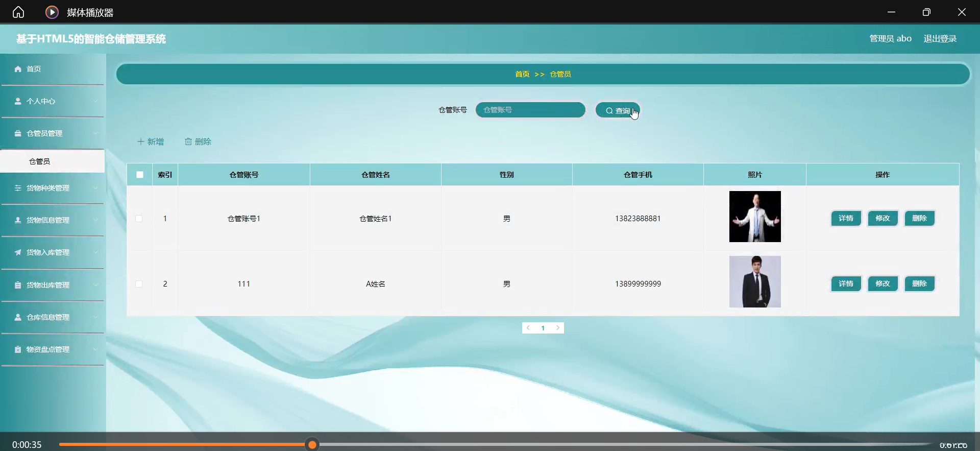Click the 仓管手机 column header
Screen dimensions: 980x451
click(638, 175)
